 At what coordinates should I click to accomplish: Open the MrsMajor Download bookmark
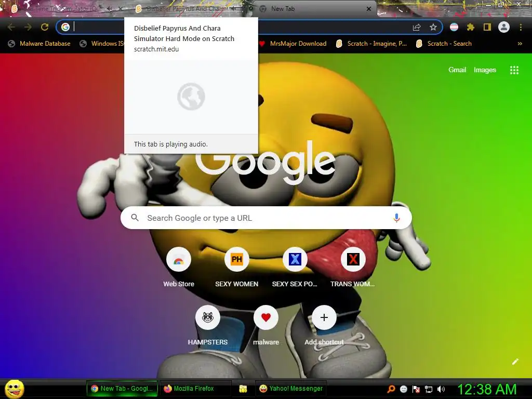292,44
